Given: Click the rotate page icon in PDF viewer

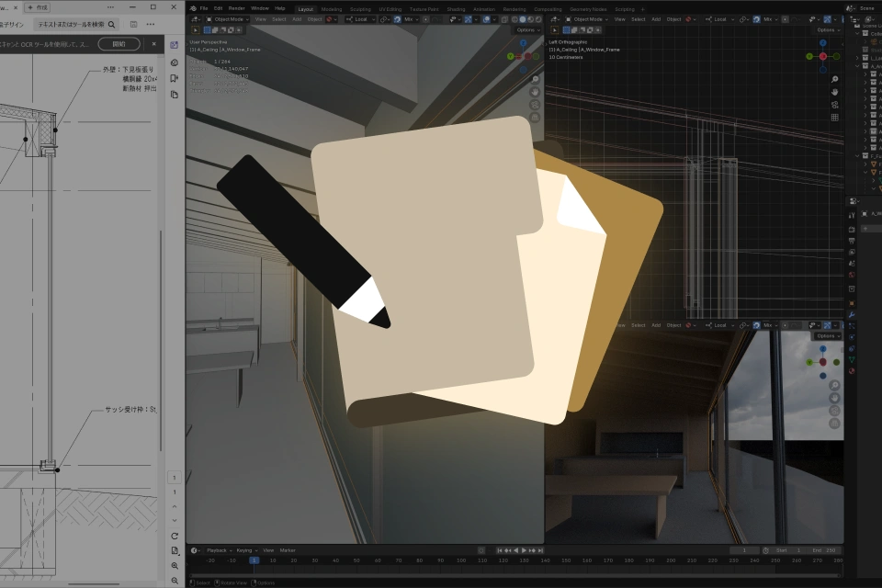Looking at the screenshot, I should [175, 536].
